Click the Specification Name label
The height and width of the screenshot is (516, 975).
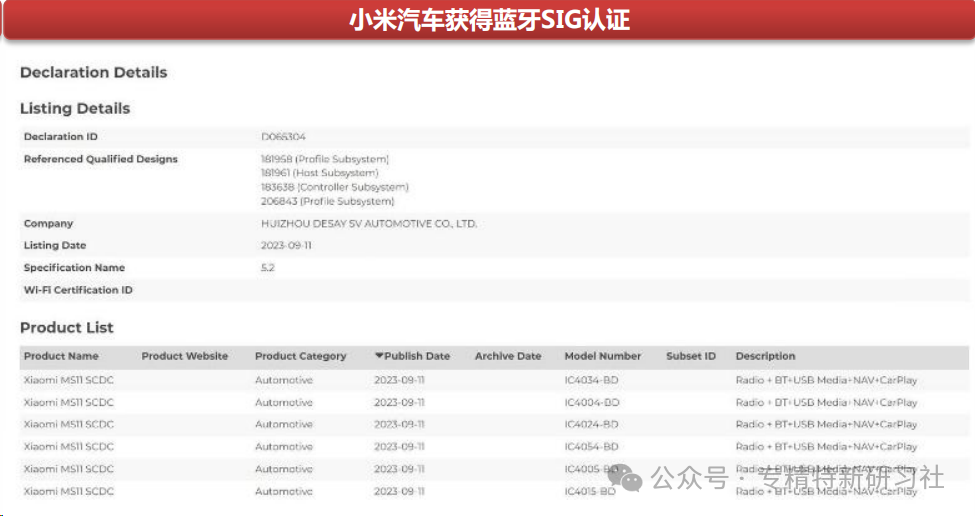[74, 268]
